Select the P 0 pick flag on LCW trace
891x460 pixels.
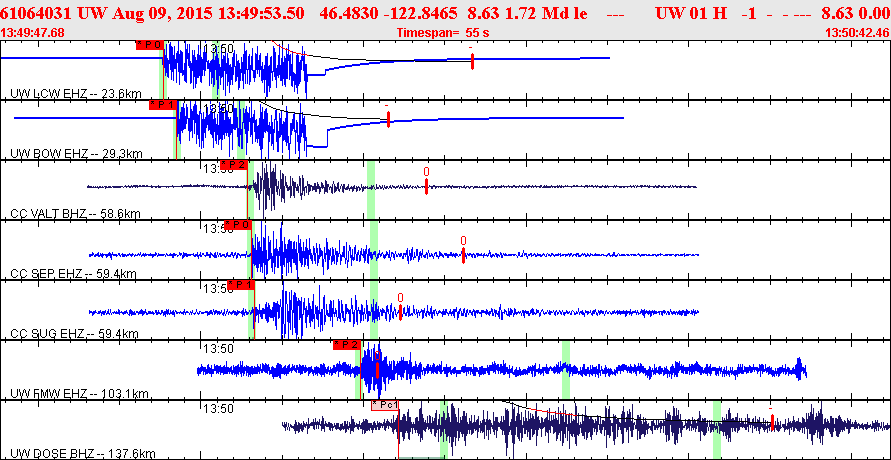click(150, 45)
